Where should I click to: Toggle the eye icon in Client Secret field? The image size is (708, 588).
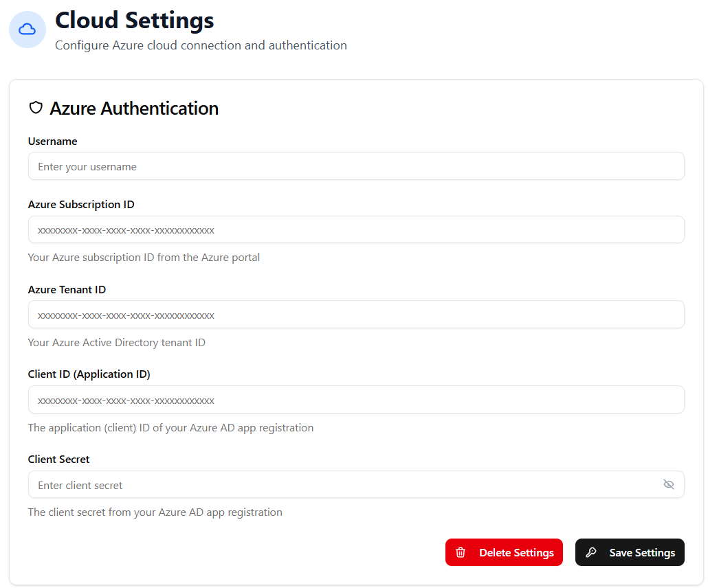click(668, 484)
